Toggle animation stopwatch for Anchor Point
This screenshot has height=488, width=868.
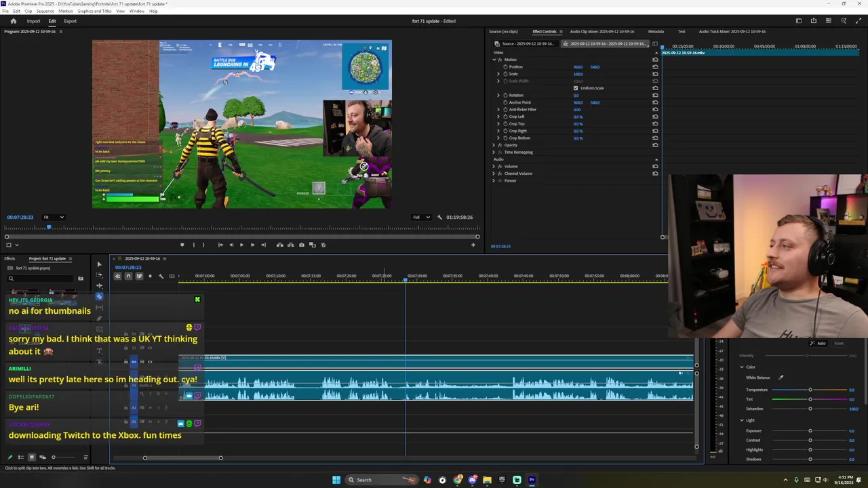coord(505,102)
